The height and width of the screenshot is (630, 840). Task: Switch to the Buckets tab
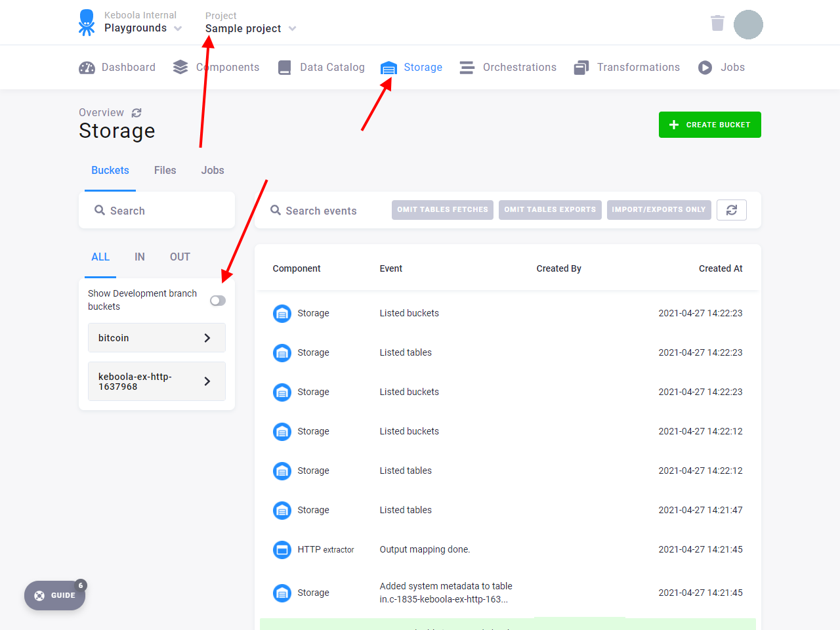(110, 171)
